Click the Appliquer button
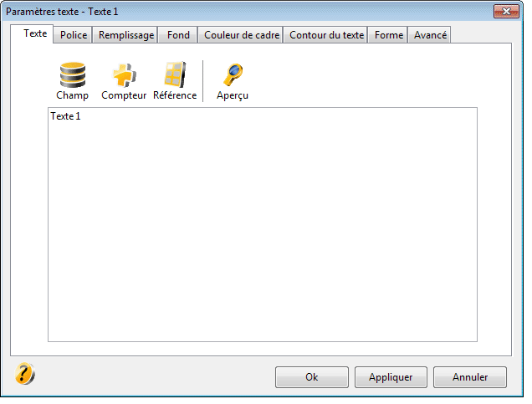Screen dimensions: 532x404 coord(391,377)
